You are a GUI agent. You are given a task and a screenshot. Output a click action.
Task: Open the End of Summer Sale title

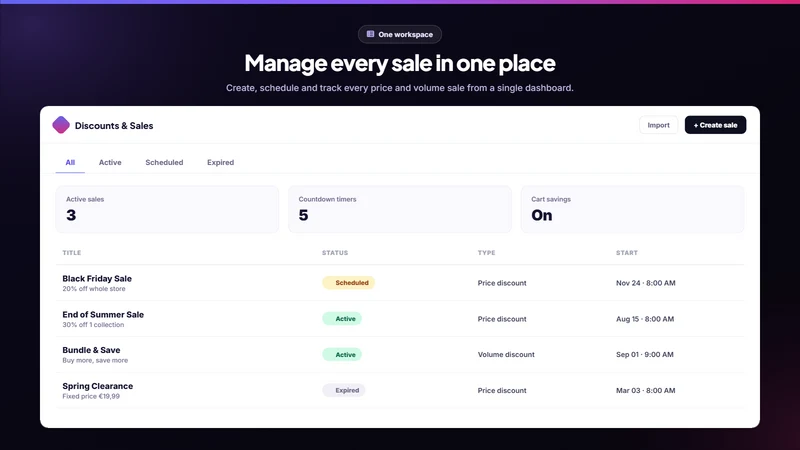[103, 314]
